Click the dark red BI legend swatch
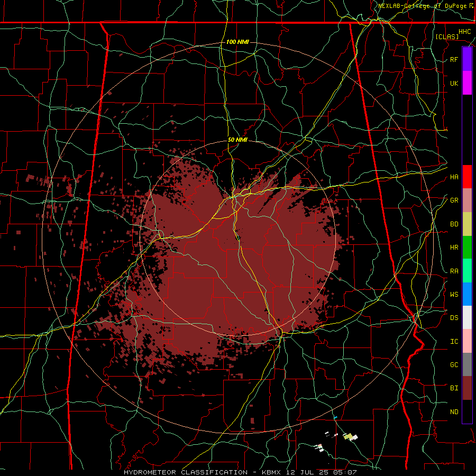This screenshot has width=476, height=476. pos(467,388)
